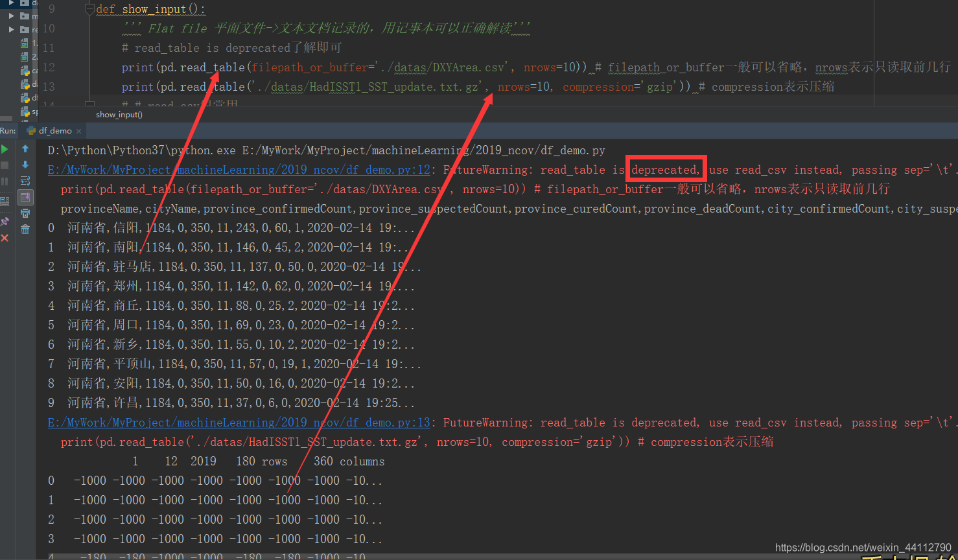Click output row 9 with 许昌

click(x=231, y=403)
